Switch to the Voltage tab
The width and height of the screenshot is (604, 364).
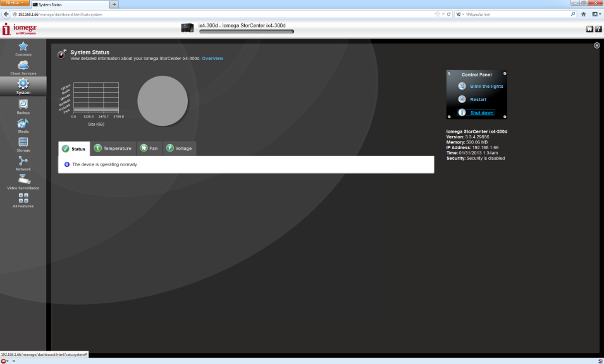[x=180, y=148]
